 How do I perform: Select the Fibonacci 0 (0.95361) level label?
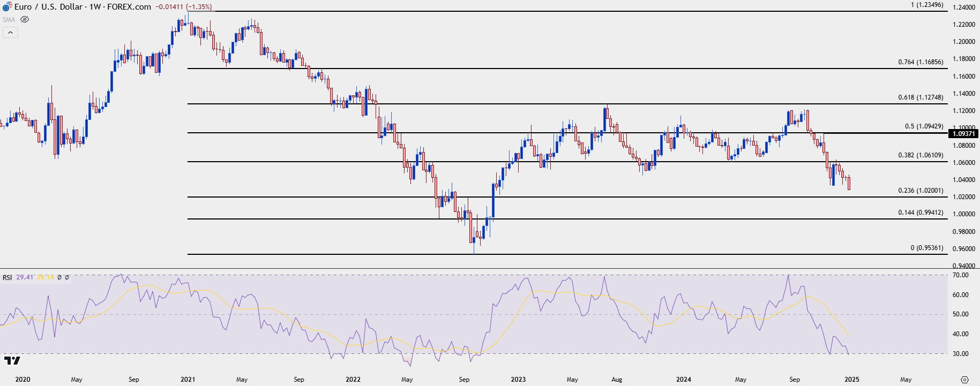tap(927, 248)
